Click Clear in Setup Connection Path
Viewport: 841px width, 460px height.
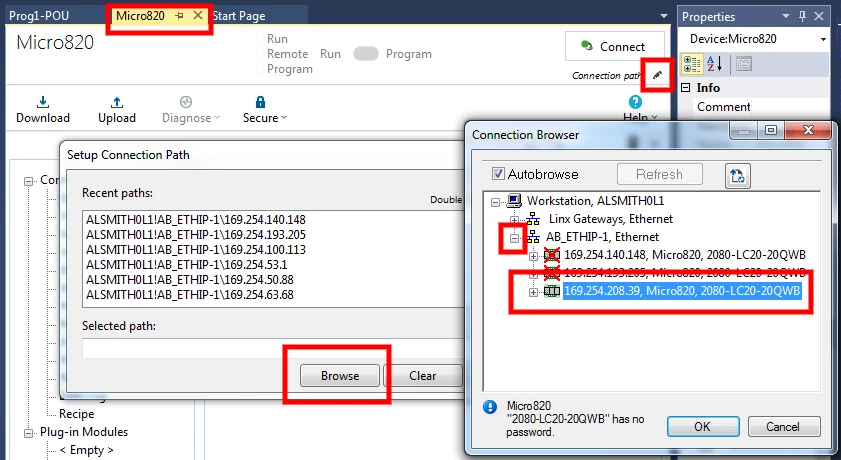(423, 376)
